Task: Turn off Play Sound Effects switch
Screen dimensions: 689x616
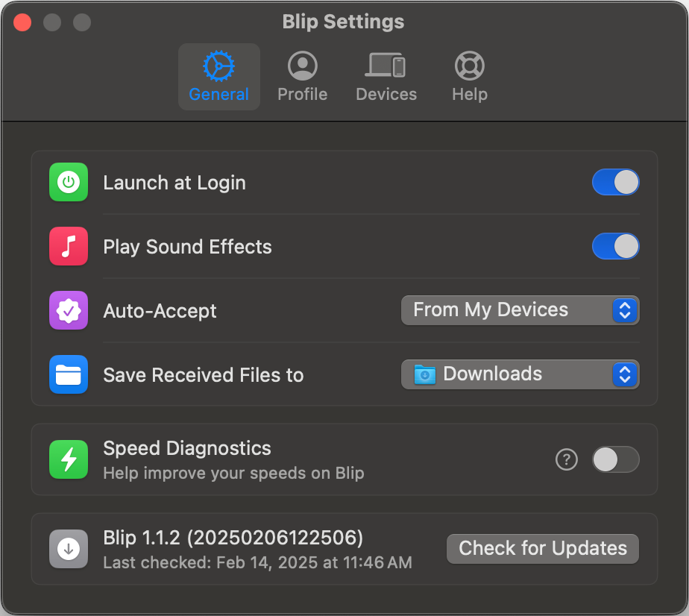Action: click(615, 247)
